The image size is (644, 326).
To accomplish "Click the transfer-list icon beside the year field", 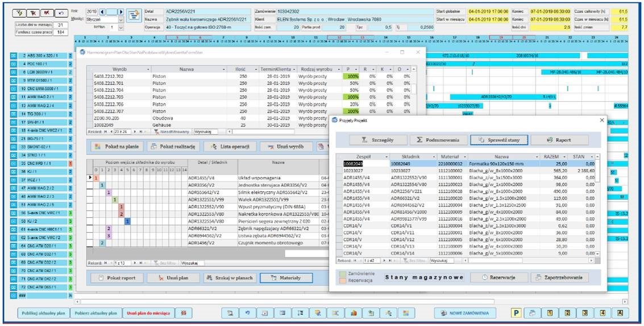I will point(134,15).
